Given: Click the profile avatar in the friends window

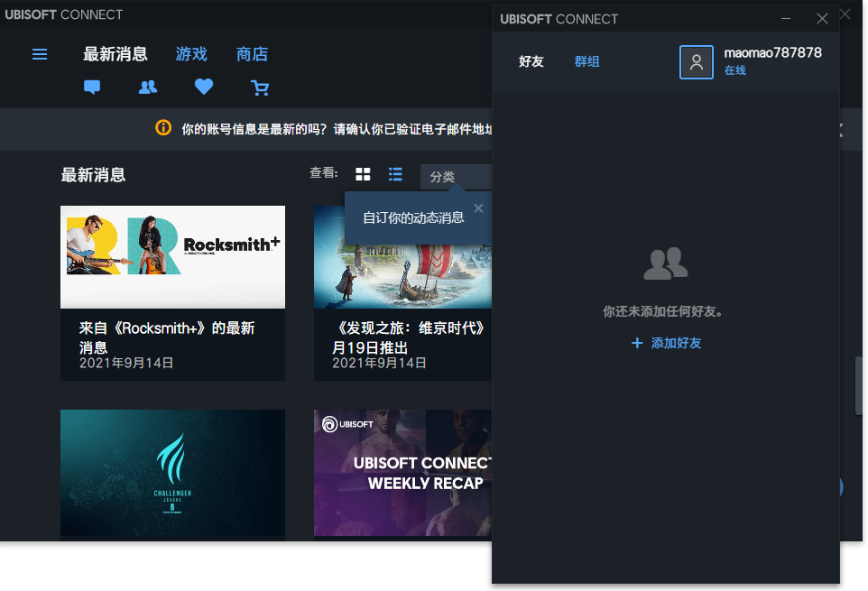Looking at the screenshot, I should [696, 61].
